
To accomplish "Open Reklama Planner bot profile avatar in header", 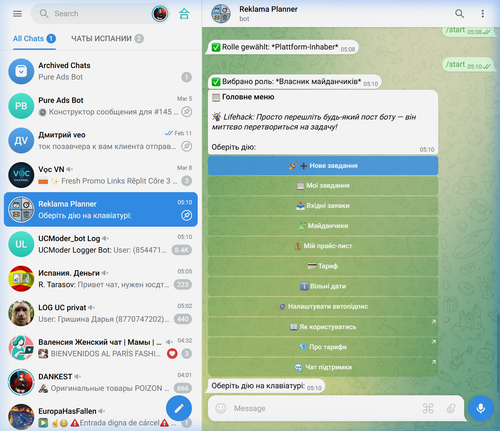I will coord(221,14).
